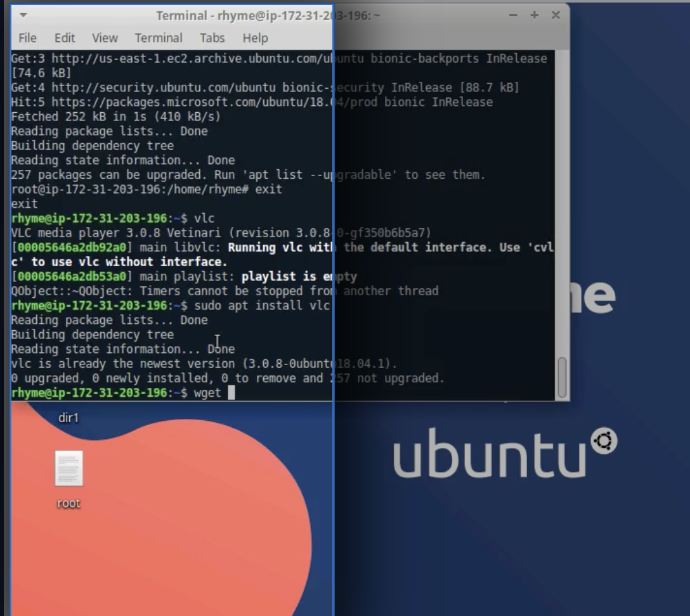
Task: Click the 'wget' command prompt line
Action: coord(123,393)
